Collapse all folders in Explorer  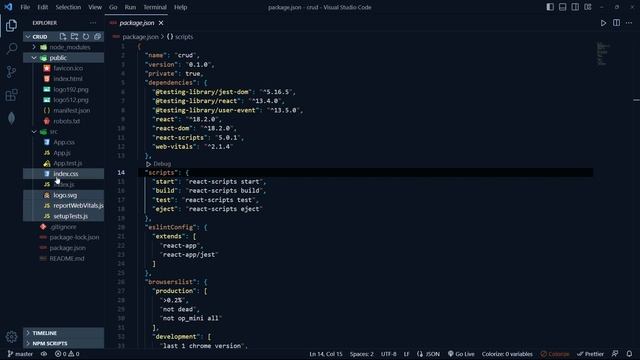pyautogui.click(x=97, y=36)
